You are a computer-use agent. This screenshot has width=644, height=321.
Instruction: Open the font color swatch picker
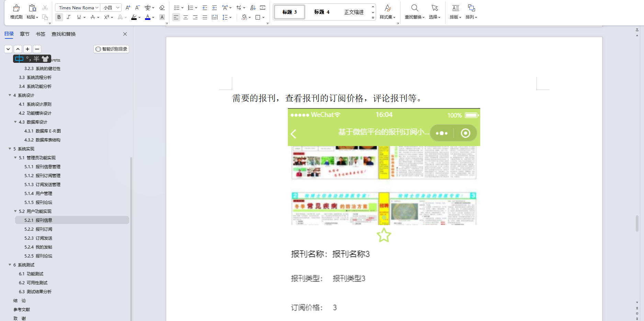coord(147,17)
